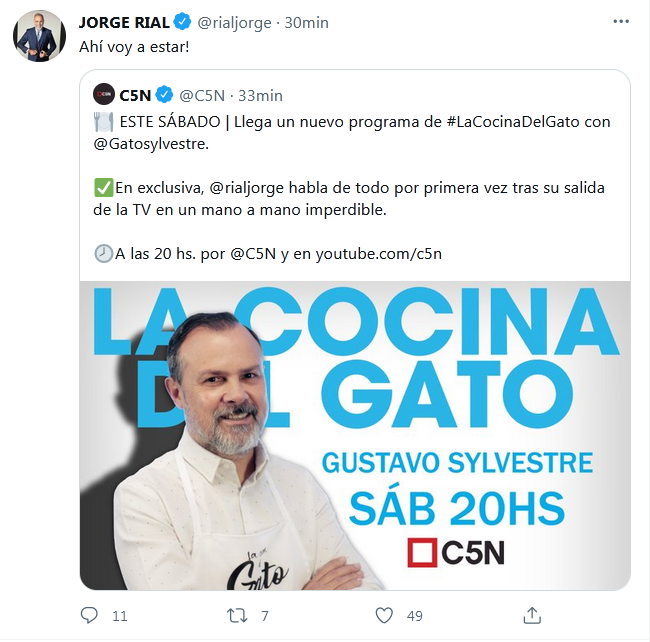This screenshot has width=650, height=642.
Task: Open the JORGE RIAL display name
Action: 124,23
